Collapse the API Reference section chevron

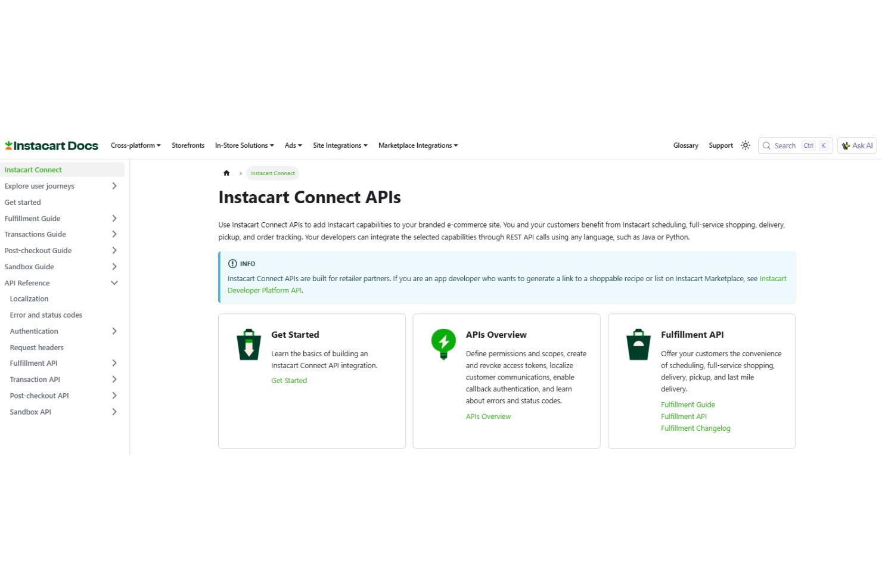point(114,283)
